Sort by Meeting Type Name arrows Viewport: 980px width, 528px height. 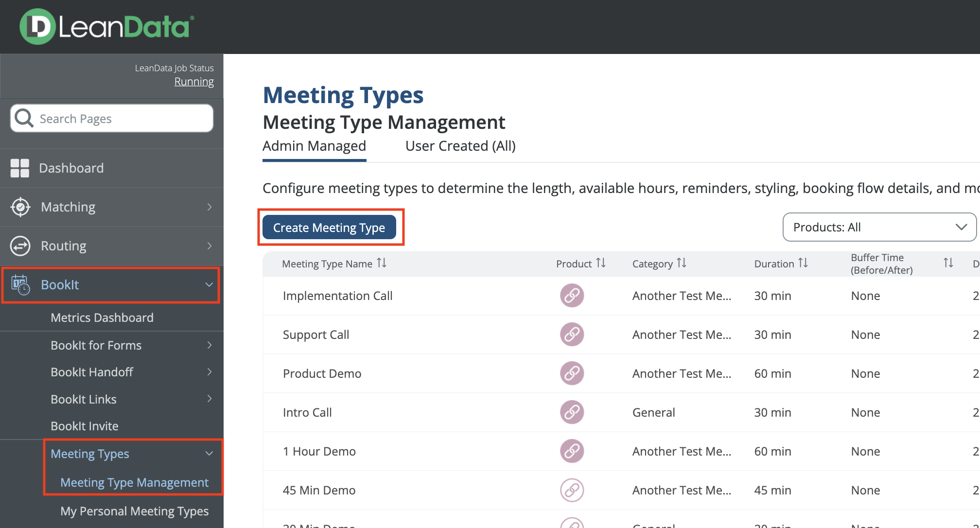(x=382, y=263)
